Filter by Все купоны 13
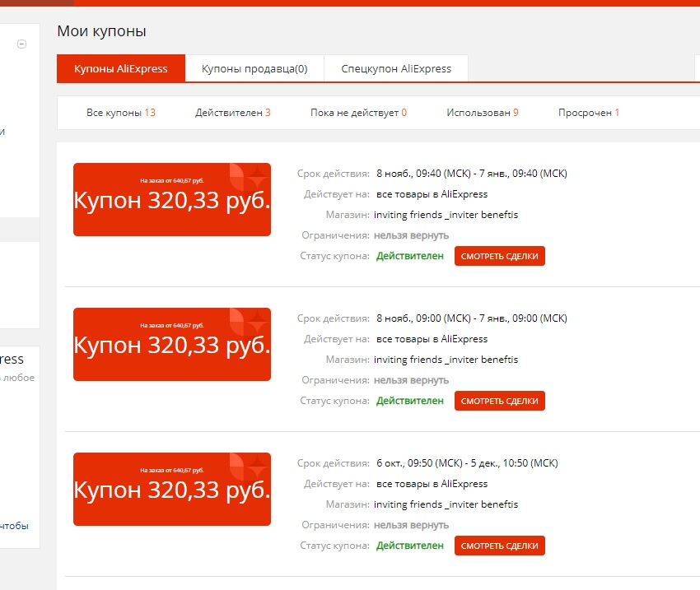700x590 pixels. coord(121,113)
